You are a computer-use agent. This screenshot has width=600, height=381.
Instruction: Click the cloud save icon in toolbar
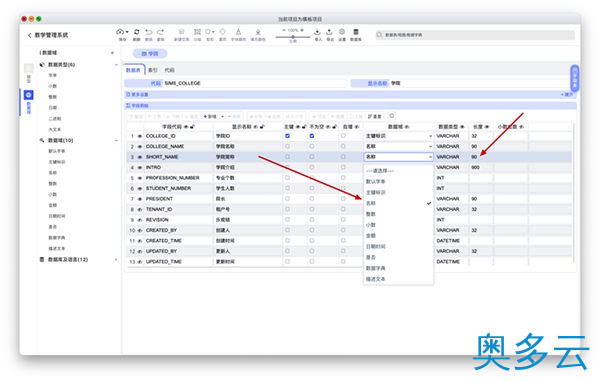pyautogui.click(x=120, y=32)
